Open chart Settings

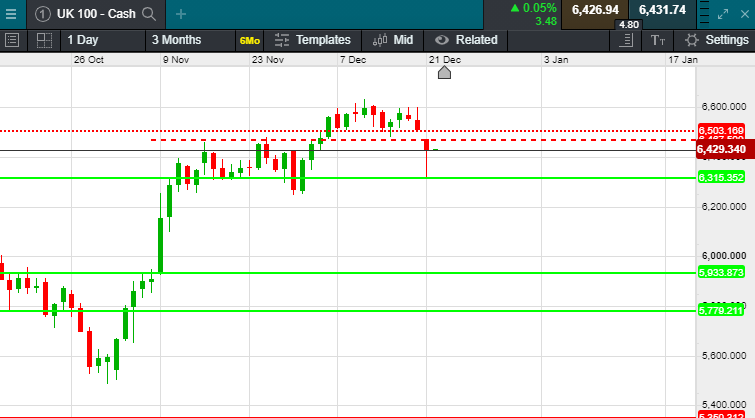(x=716, y=40)
